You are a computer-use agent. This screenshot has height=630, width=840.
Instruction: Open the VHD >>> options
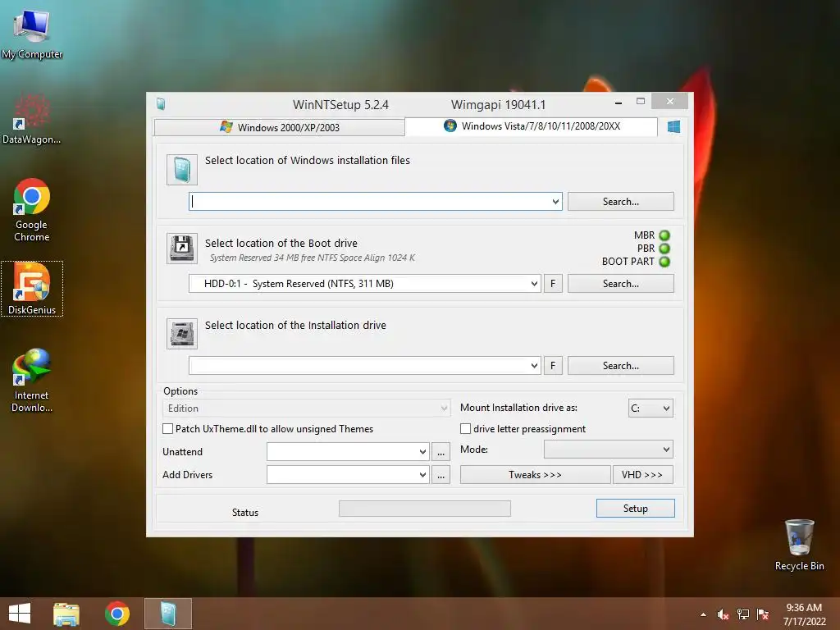tap(643, 475)
